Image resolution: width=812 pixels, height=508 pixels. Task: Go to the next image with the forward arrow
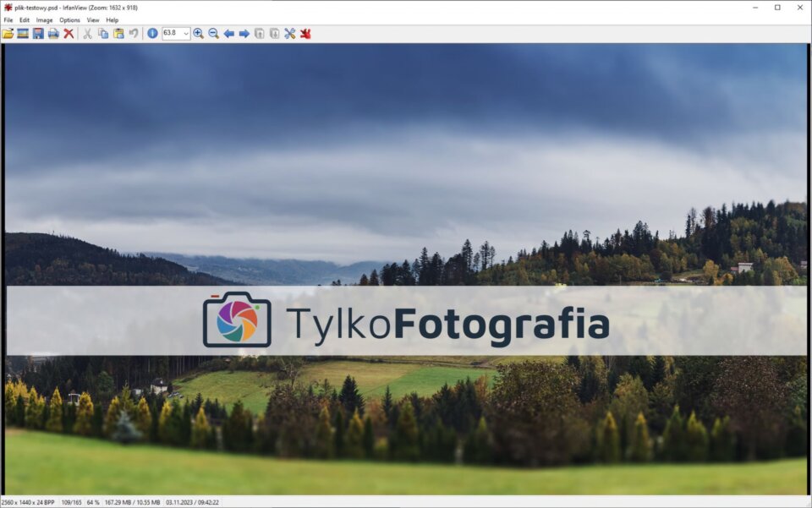244,33
